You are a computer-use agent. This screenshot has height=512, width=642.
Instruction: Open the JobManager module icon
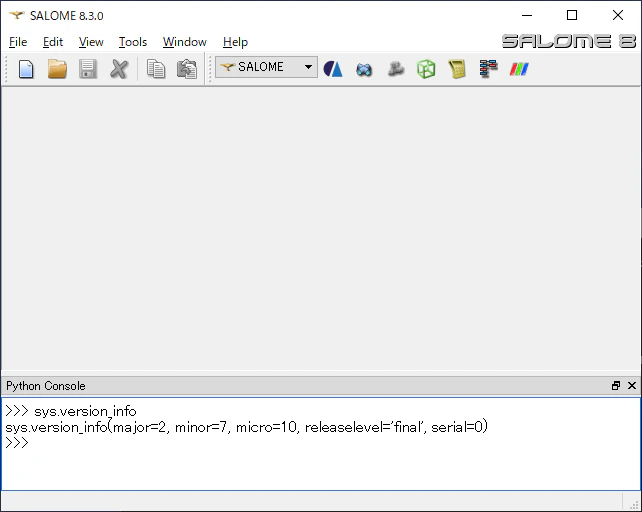pos(457,69)
